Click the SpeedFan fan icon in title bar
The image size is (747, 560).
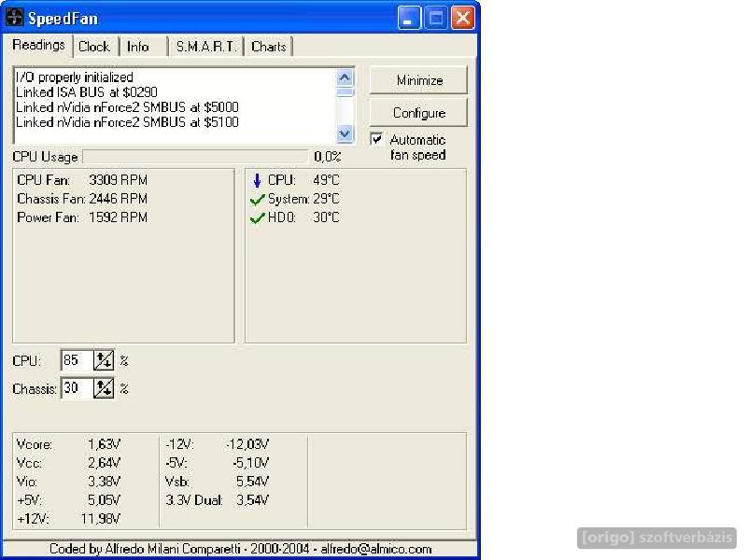coord(15,18)
